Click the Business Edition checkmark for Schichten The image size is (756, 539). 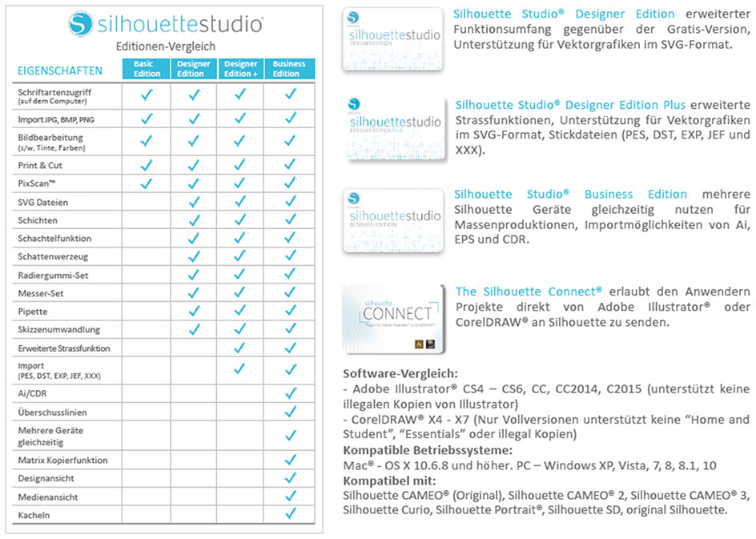[x=290, y=219]
